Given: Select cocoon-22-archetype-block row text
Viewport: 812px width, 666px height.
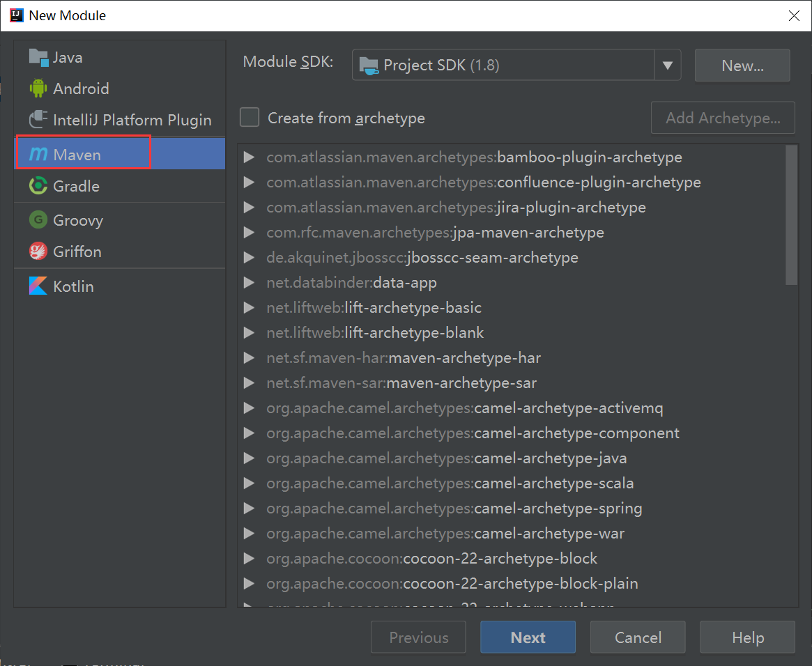Looking at the screenshot, I should tap(432, 558).
